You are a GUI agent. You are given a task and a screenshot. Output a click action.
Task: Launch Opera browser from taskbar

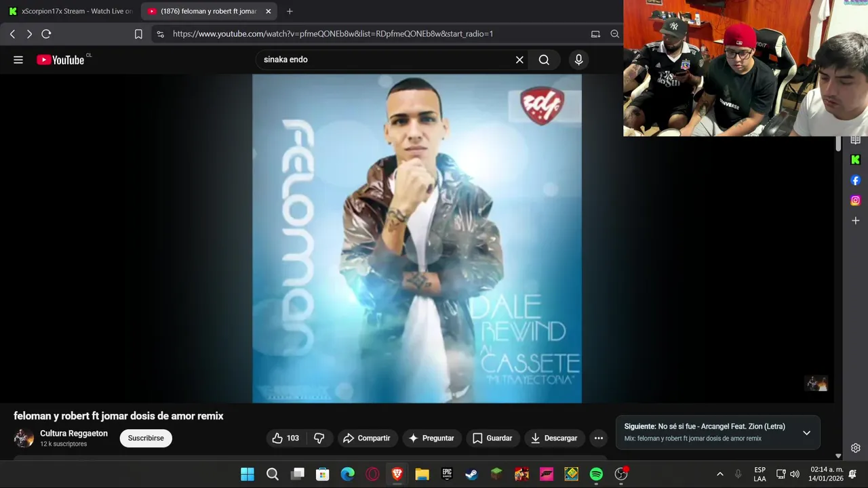pos(372,474)
